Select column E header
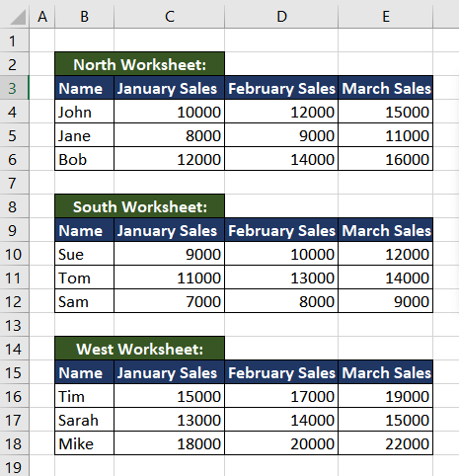Viewport: 459px width, 476px height. (386, 17)
